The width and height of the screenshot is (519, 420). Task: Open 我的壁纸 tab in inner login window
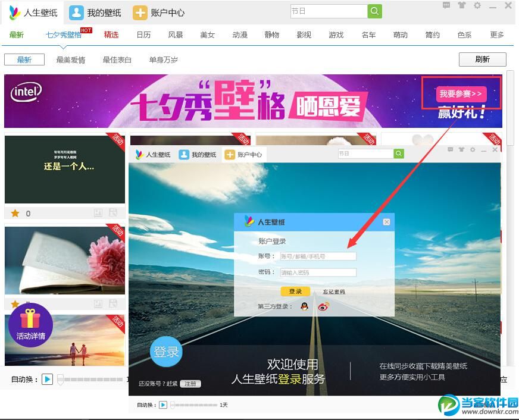(198, 155)
